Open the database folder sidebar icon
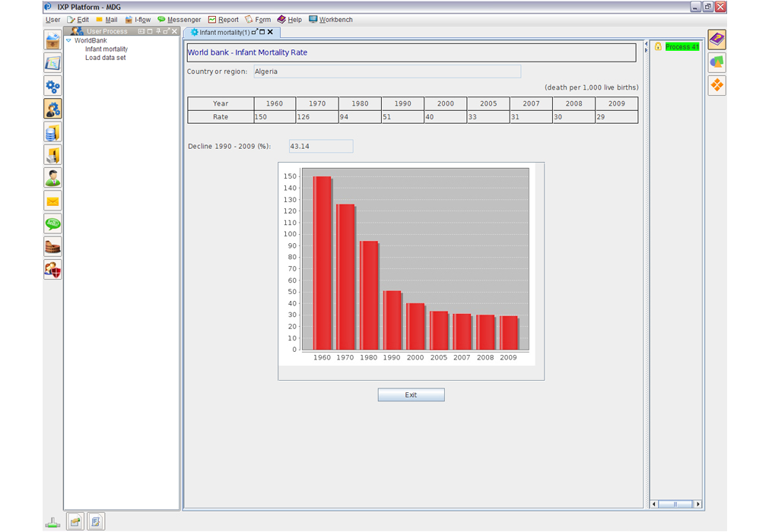 pos(52,132)
